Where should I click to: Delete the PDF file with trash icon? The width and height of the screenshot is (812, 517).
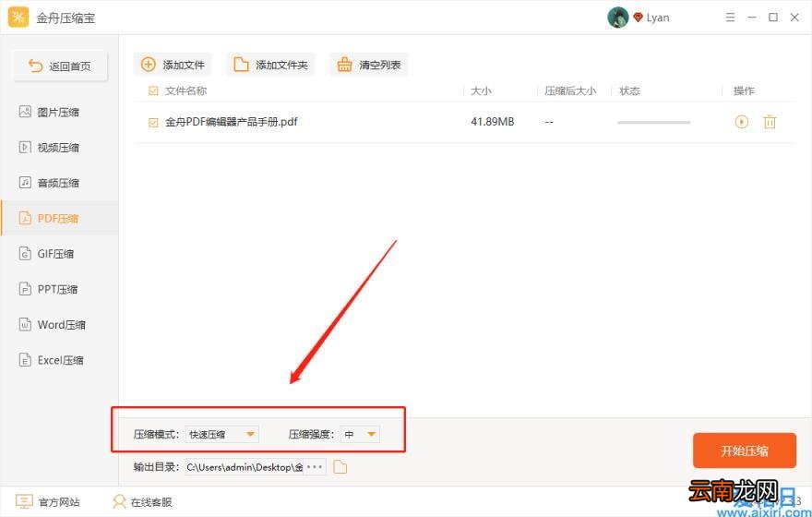click(x=770, y=122)
